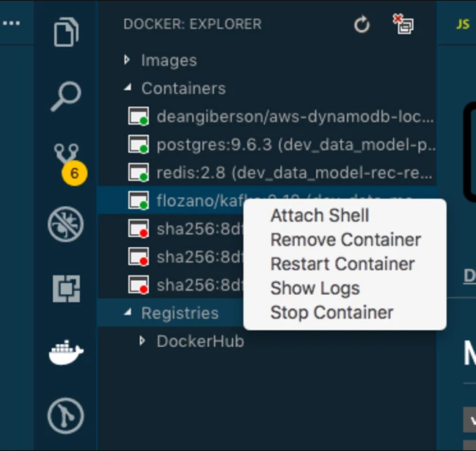Select the postgres:9.6.3 container row
The height and width of the screenshot is (451, 476).
tap(268, 144)
